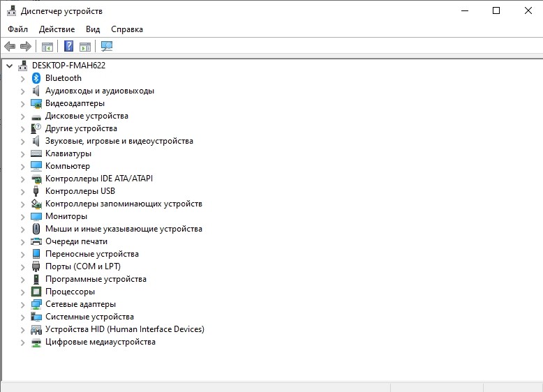
Task: Expand the Дисковые устройства category
Action: pos(22,116)
